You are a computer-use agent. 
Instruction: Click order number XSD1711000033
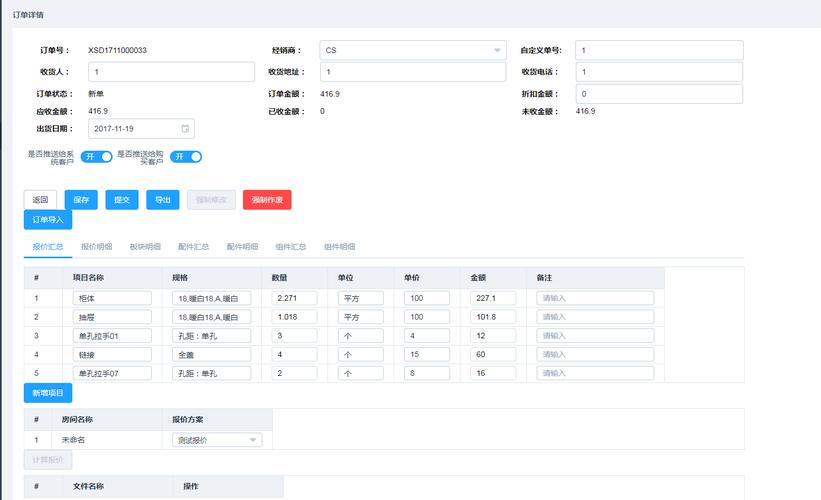pyautogui.click(x=117, y=50)
